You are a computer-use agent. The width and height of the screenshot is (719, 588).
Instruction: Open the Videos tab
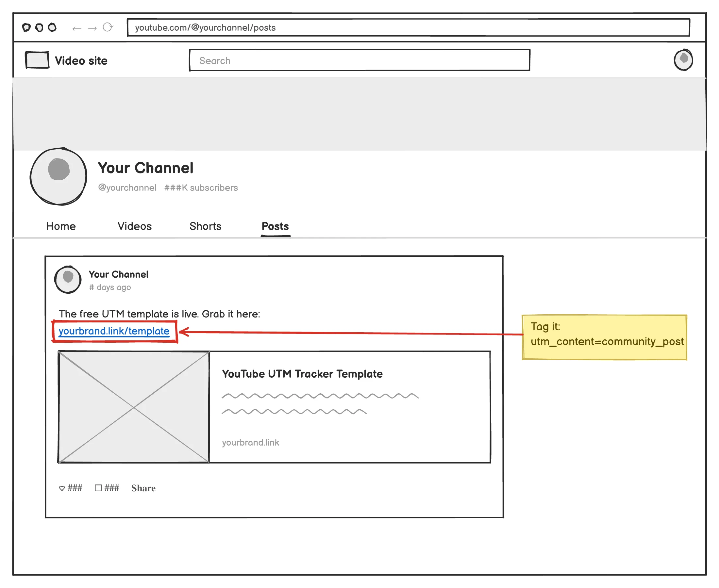tap(135, 226)
